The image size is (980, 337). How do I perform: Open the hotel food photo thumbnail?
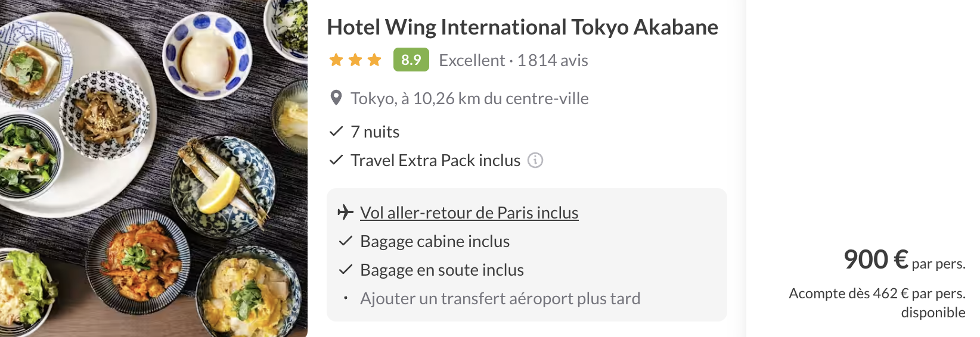[x=154, y=168]
